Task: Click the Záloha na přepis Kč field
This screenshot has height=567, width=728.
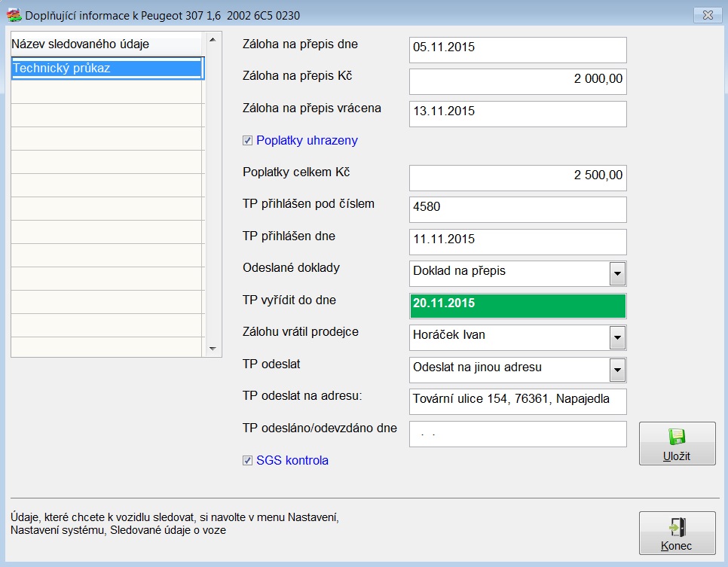Action: (x=518, y=81)
